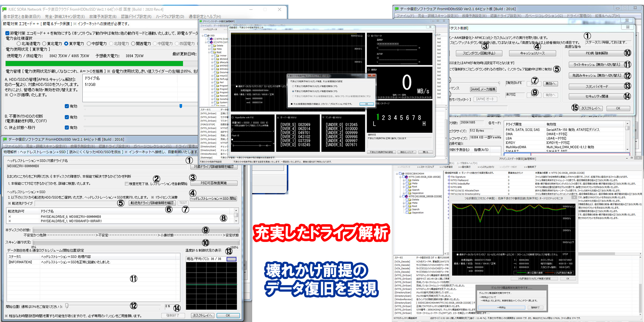Select the 関西電力 radio button
The width and height of the screenshot is (644, 322).
coord(133,44)
